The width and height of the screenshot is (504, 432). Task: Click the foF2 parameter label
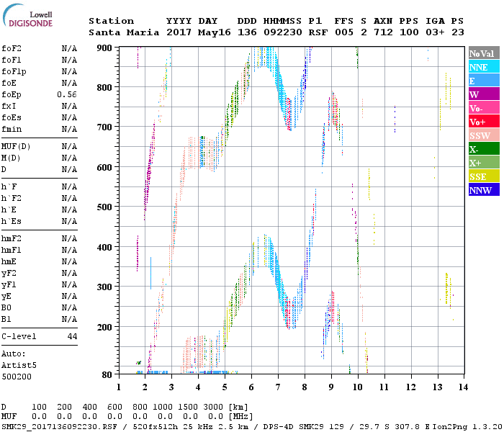(12, 48)
